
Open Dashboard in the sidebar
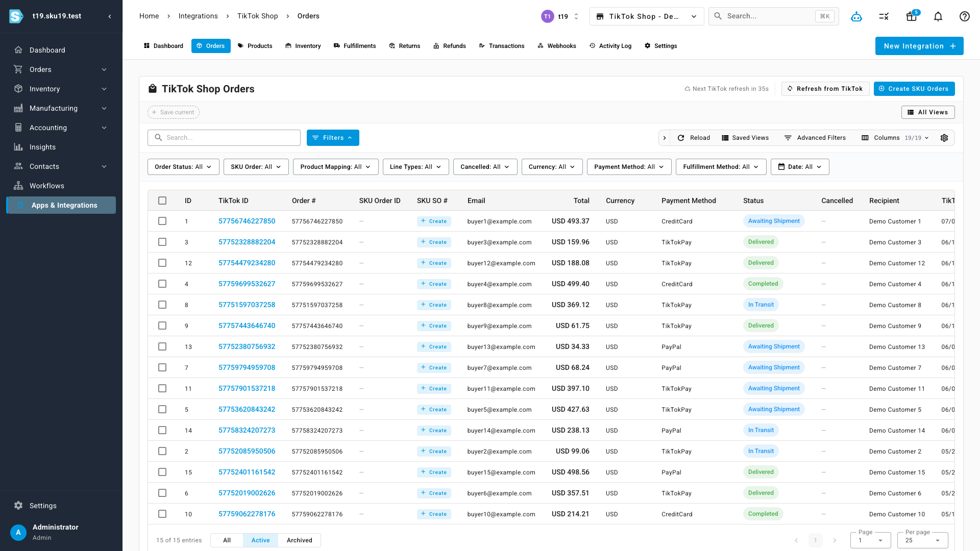61,50
